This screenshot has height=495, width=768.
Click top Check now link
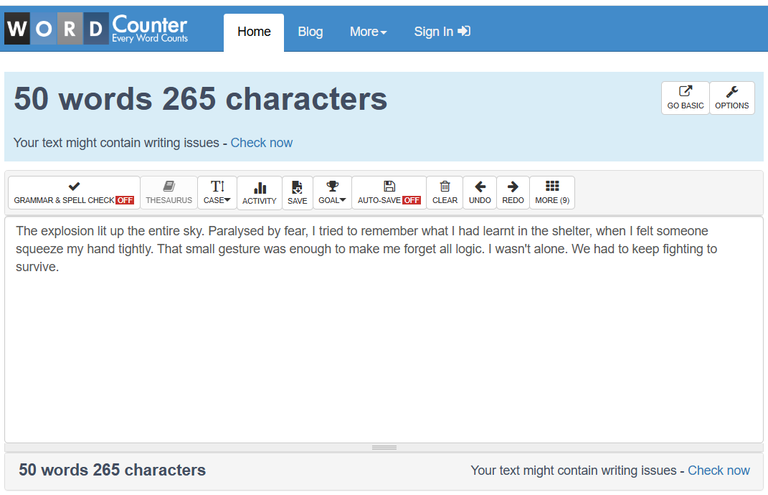click(262, 142)
